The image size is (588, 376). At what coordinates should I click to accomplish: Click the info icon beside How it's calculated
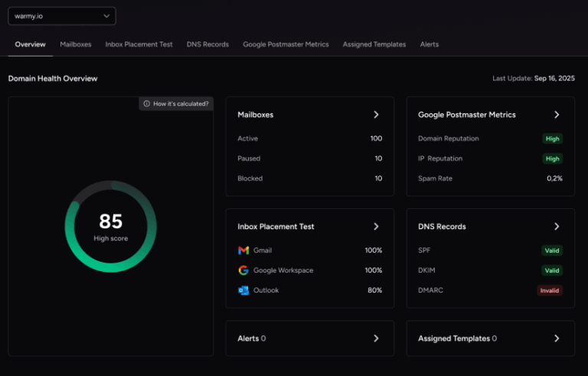(x=147, y=103)
